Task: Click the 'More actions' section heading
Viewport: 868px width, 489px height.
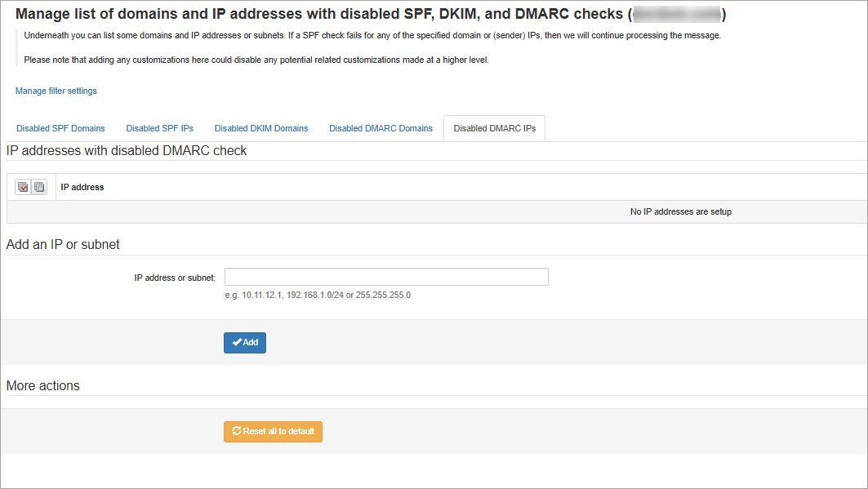Action: point(43,385)
